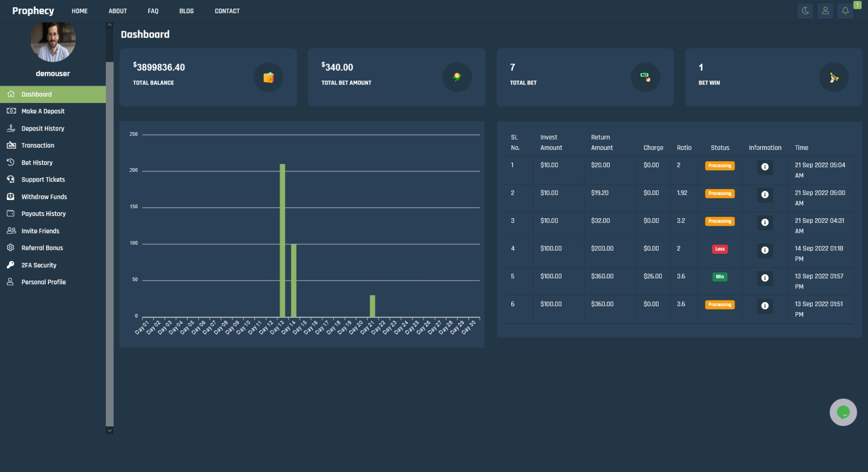
Task: Open Withdraw Funds page
Action: [44, 197]
